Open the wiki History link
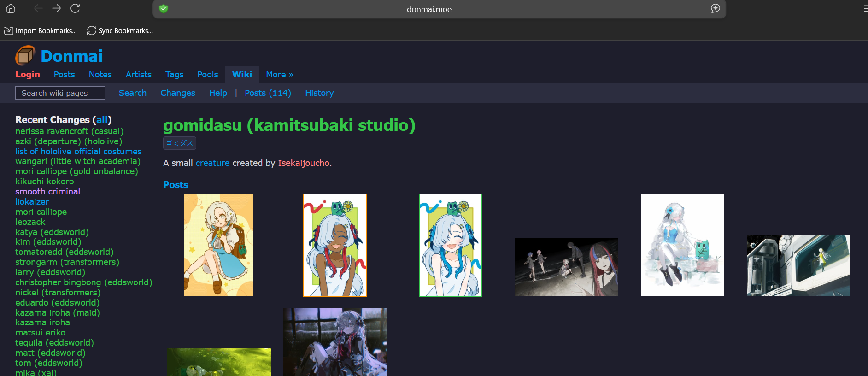 pyautogui.click(x=319, y=93)
